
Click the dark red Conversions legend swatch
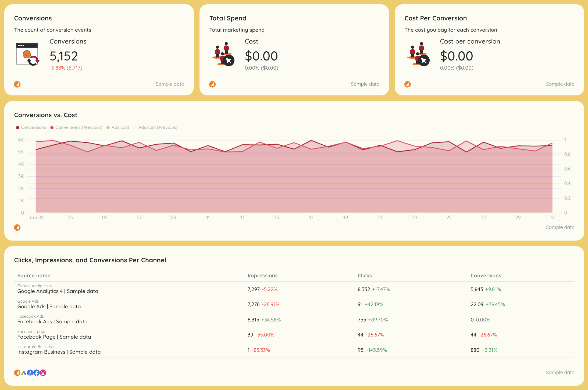[x=18, y=127]
